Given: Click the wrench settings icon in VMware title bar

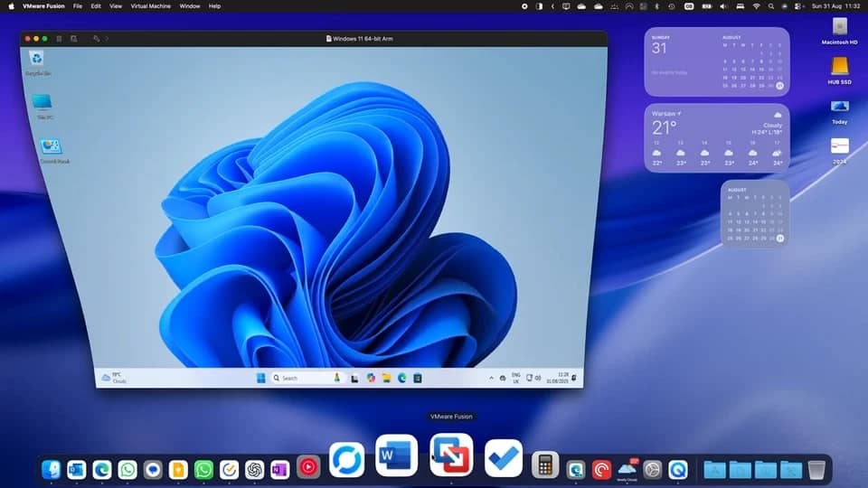Looking at the screenshot, I should coord(97,39).
